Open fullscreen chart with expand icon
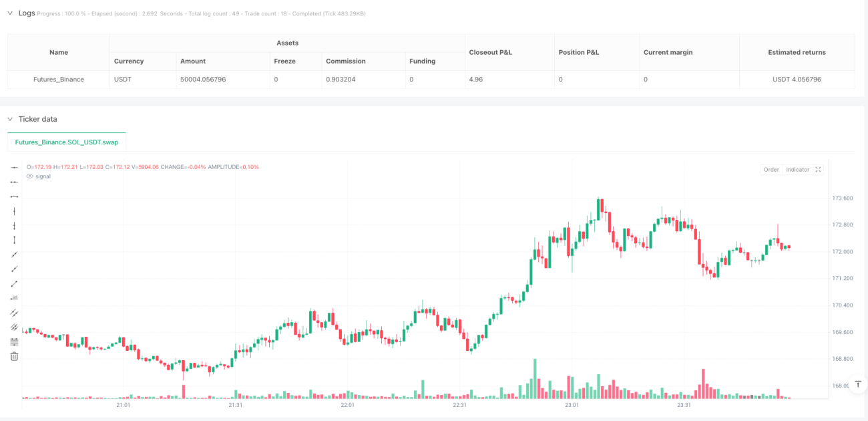The width and height of the screenshot is (868, 421). pos(819,170)
